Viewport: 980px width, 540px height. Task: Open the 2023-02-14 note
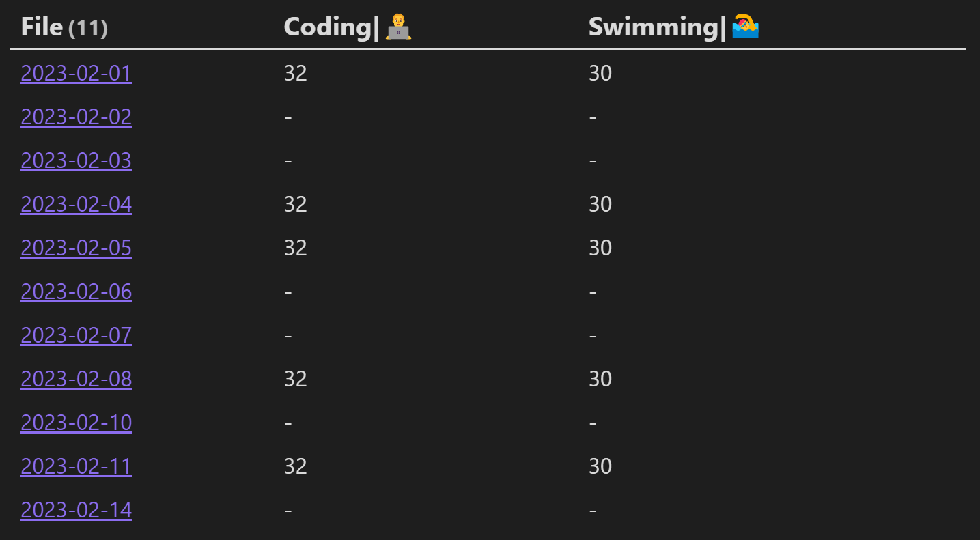point(76,510)
